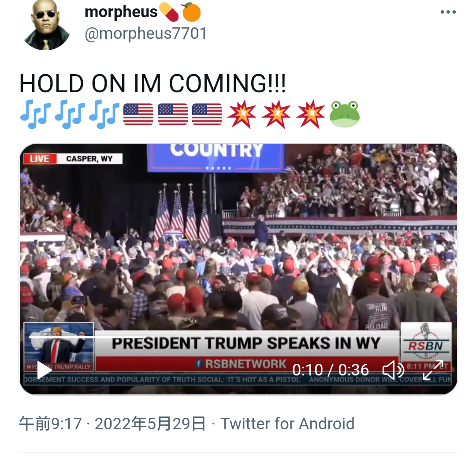Click the Twitter for Android source link

tap(287, 424)
